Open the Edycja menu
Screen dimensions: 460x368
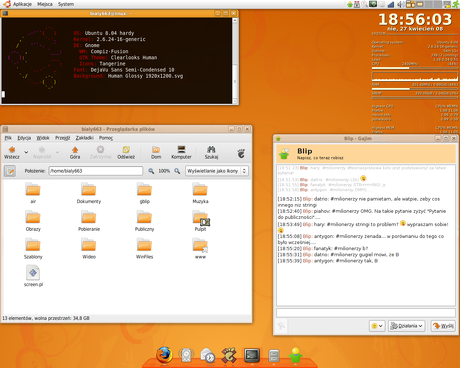pyautogui.click(x=24, y=138)
